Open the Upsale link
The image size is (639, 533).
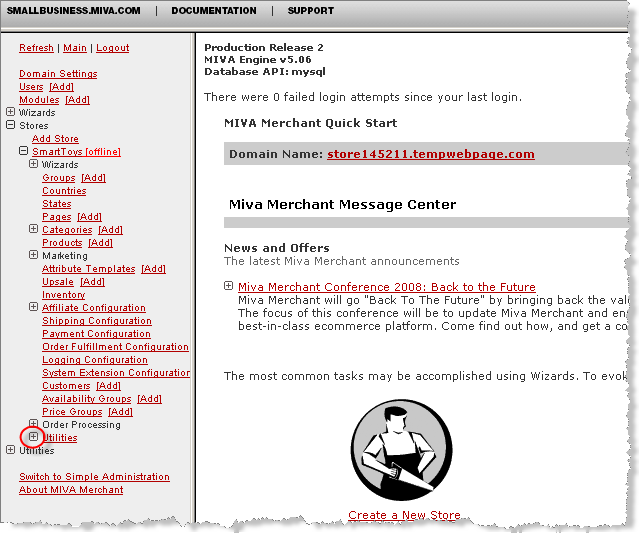58,282
